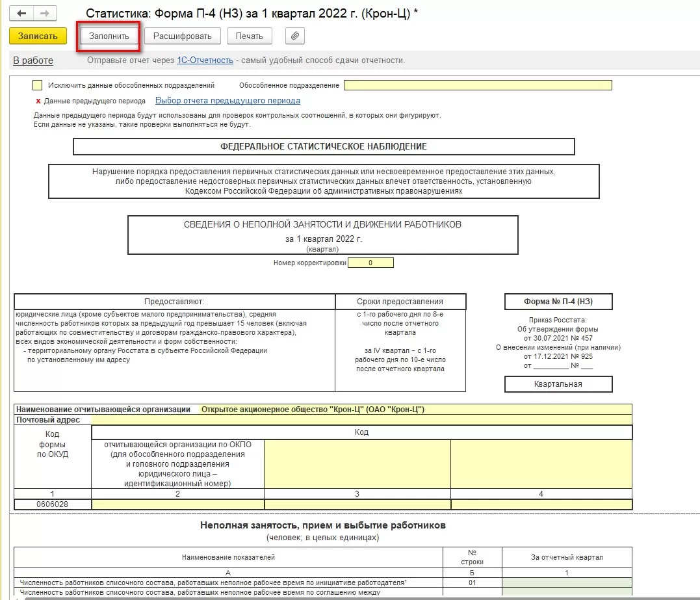This screenshot has height=600, width=700.
Task: Click the Форма № П-4 (НЗ) box
Action: (x=558, y=302)
